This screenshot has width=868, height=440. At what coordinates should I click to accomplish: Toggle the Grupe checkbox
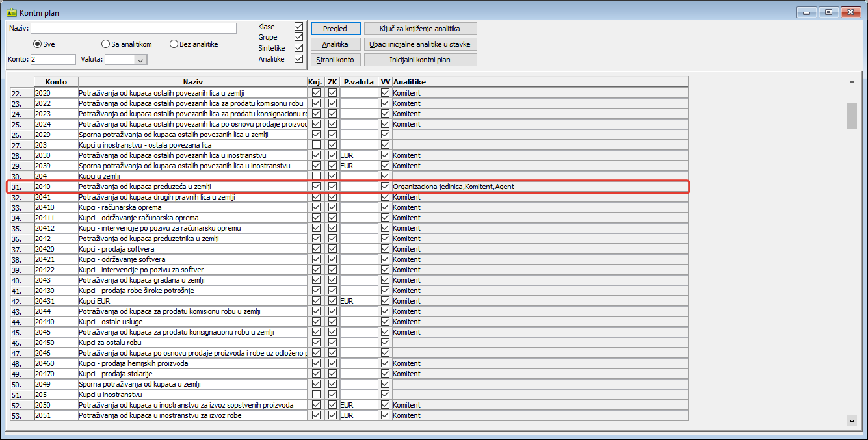click(299, 37)
